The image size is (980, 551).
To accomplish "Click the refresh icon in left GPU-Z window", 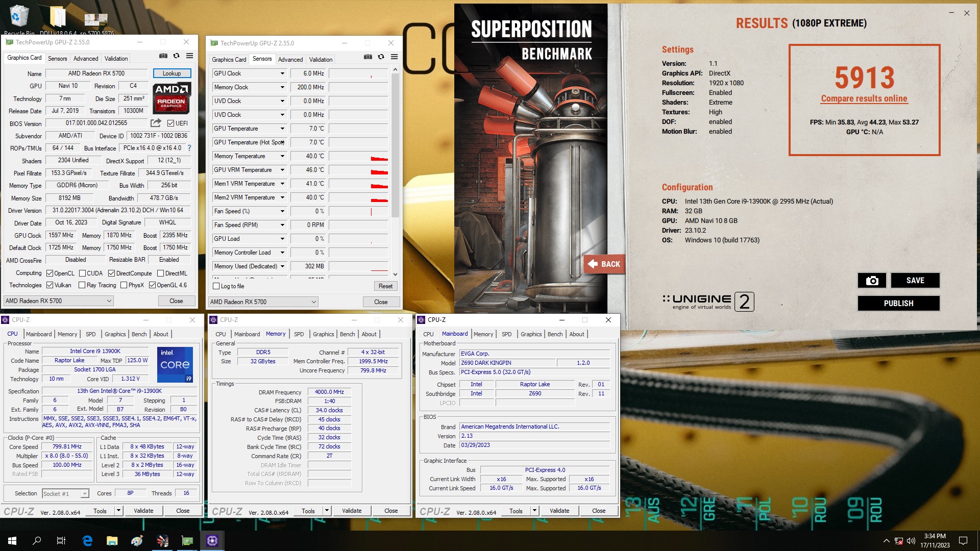I will pyautogui.click(x=177, y=56).
